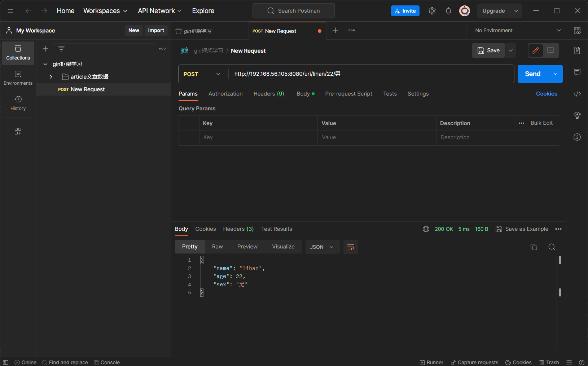
Task: Open two-pane view icon in status bar
Action: tap(569, 362)
